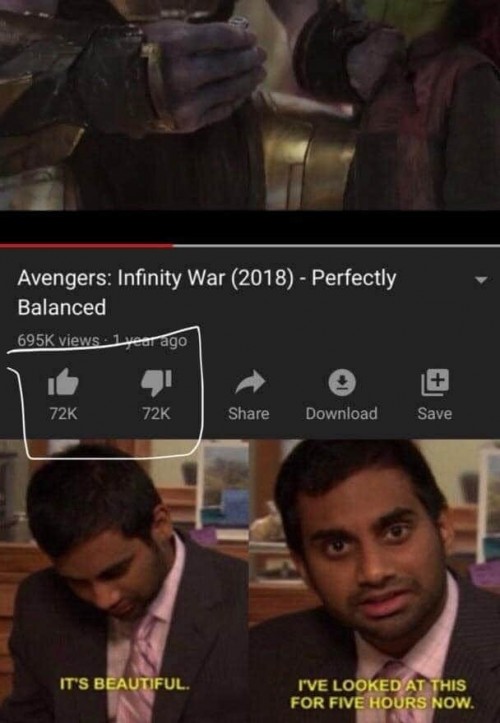Click the Share text label

pos(249,414)
